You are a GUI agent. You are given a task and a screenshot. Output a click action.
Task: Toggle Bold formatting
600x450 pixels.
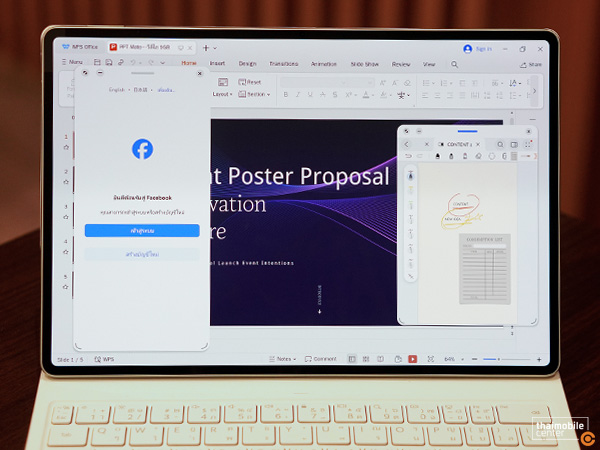point(285,95)
